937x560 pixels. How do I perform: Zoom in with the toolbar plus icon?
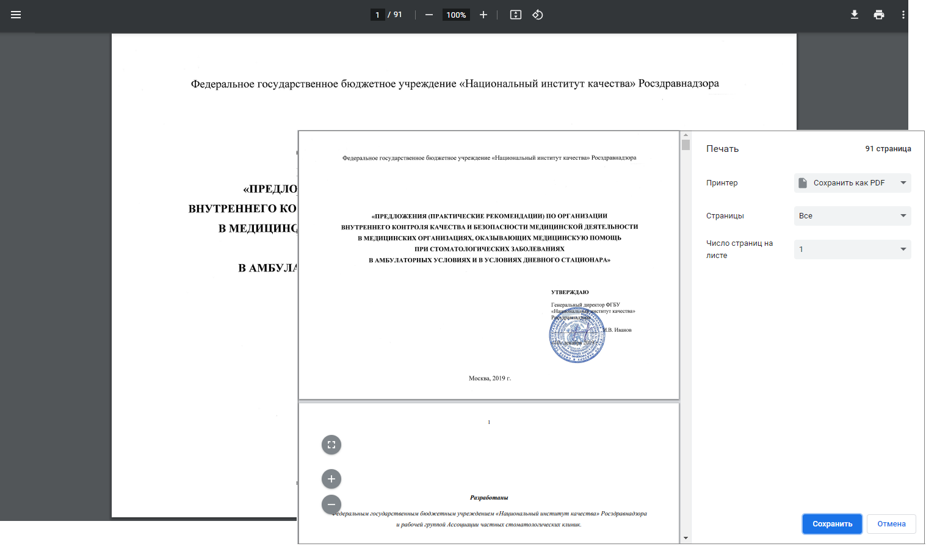pos(483,15)
